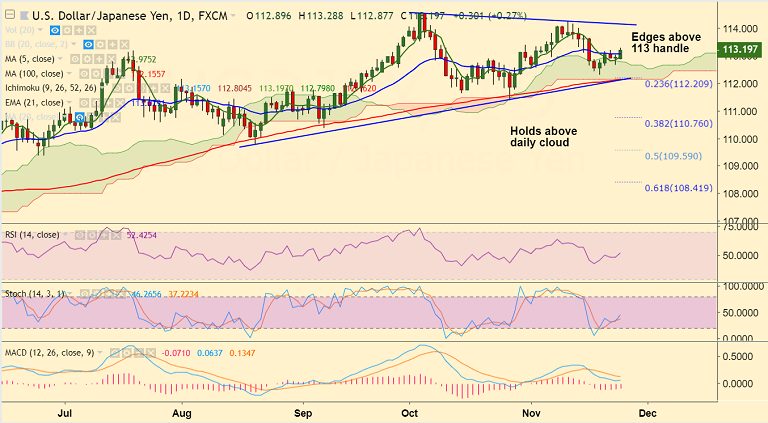The width and height of the screenshot is (768, 423).
Task: Click the MACD value 0.0637
Action: pyautogui.click(x=210, y=353)
